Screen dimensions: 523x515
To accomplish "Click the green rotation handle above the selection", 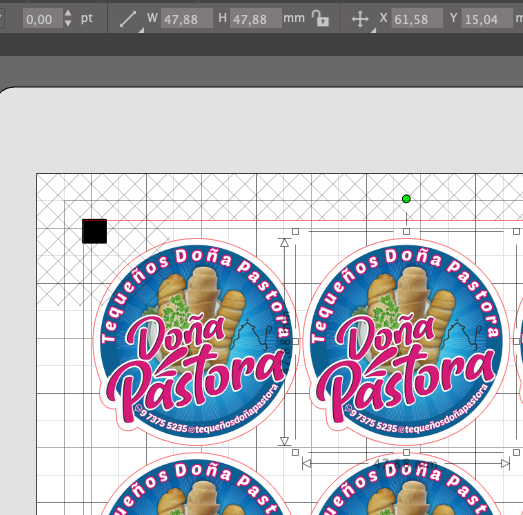I will pyautogui.click(x=406, y=199).
